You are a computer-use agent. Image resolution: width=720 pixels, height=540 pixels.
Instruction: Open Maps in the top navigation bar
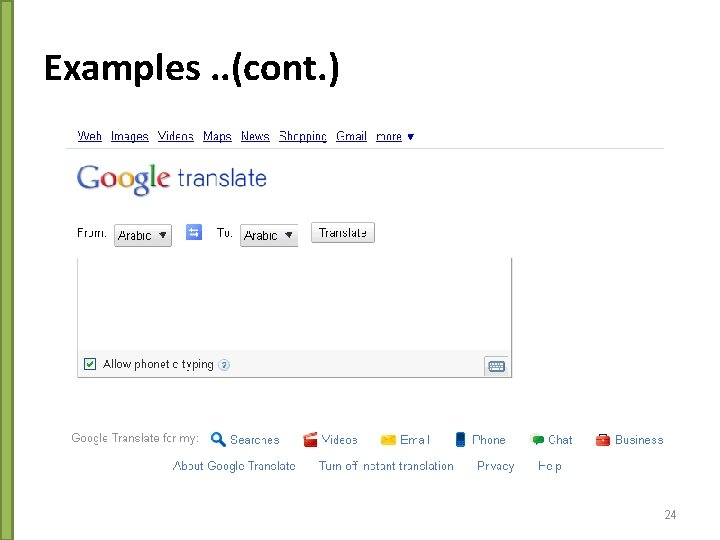click(217, 137)
